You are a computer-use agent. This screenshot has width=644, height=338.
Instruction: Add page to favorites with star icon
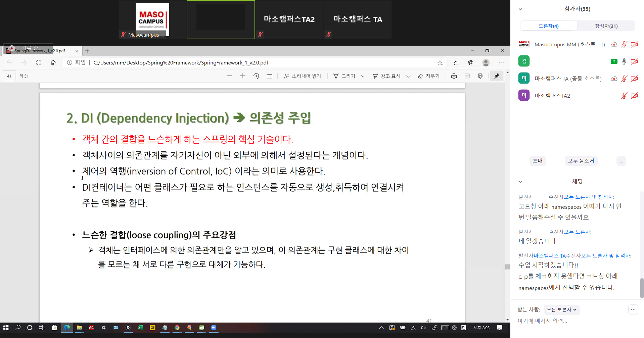tap(440, 63)
